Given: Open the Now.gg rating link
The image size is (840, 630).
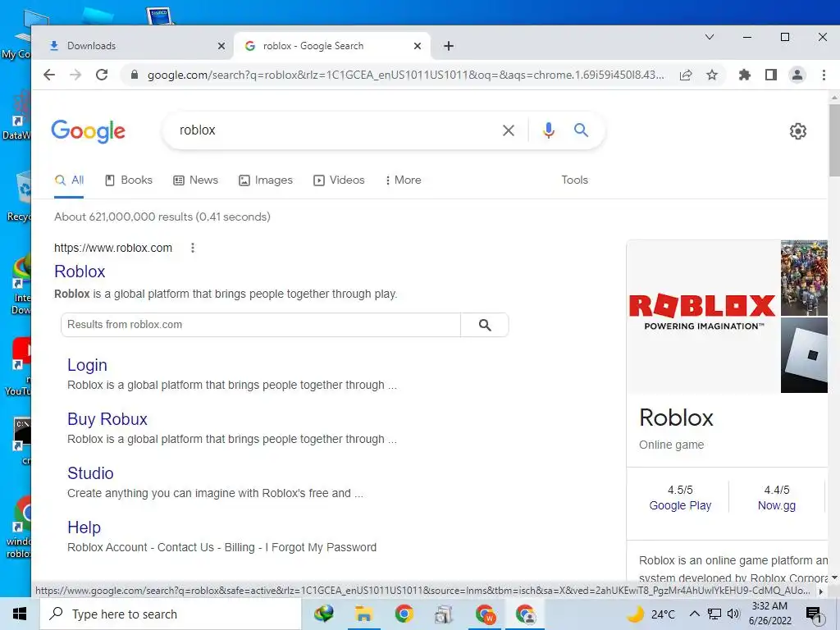Looking at the screenshot, I should point(777,505).
